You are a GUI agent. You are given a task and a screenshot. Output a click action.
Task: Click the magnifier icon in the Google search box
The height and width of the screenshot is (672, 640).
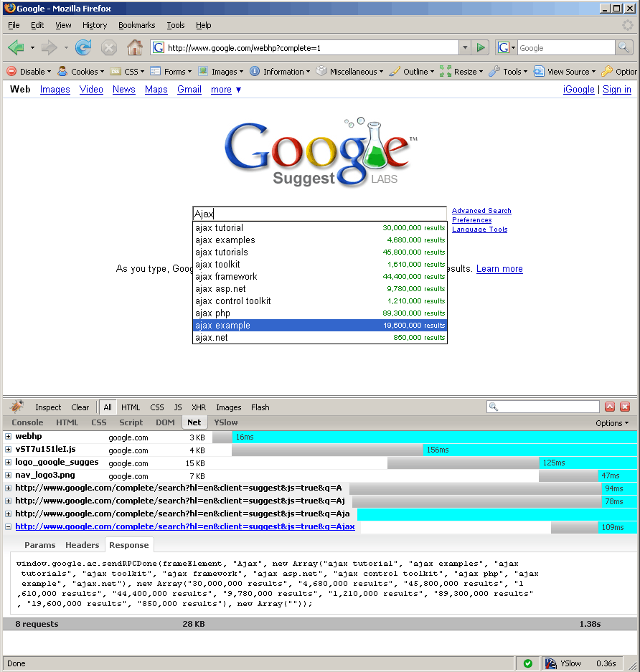pos(624,48)
